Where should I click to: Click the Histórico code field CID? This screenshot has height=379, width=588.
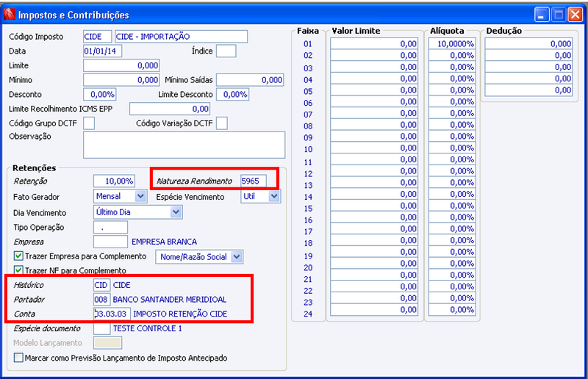(101, 285)
